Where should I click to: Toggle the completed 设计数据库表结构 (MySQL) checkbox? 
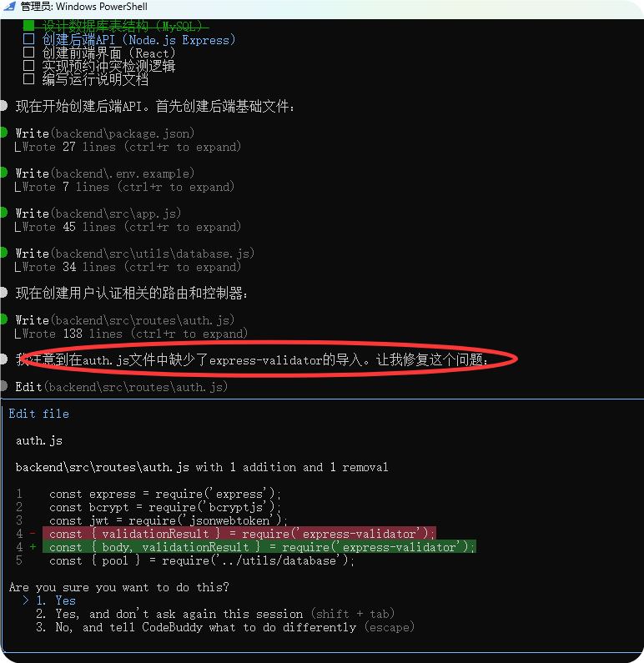[29, 26]
